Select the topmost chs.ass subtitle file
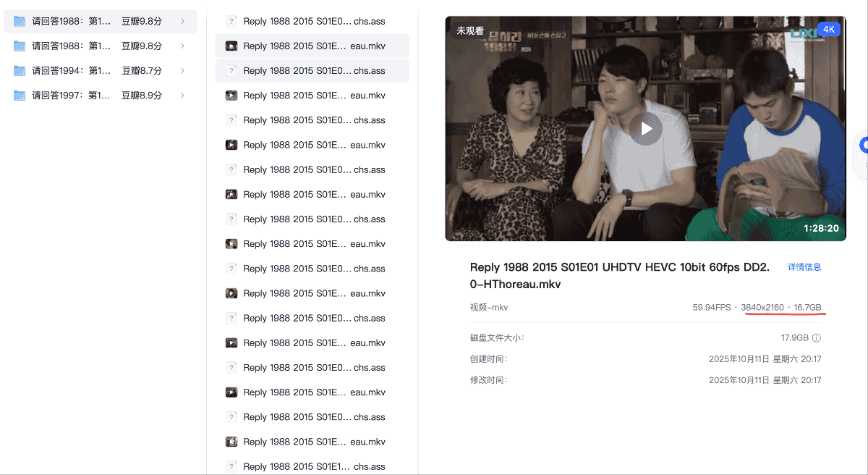The height and width of the screenshot is (475, 868). [x=314, y=22]
